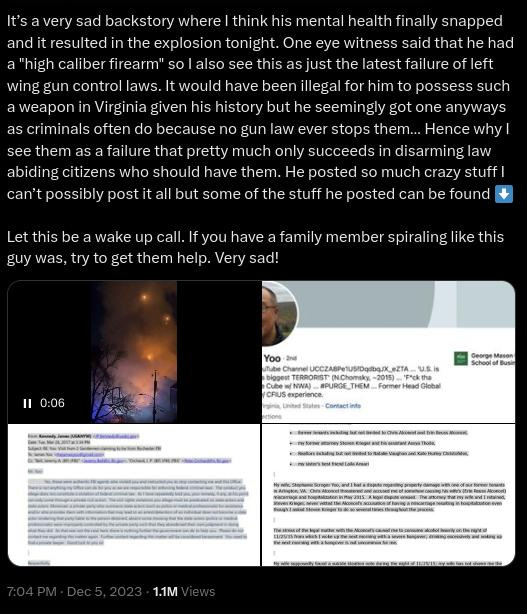Screen dimensions: 527x614
Task: Open the LinkedIn profile screenshot image
Action: click(x=388, y=352)
